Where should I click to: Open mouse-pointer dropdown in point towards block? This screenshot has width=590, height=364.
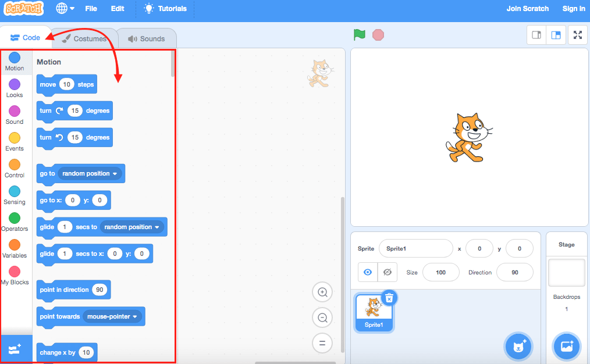[x=112, y=316]
